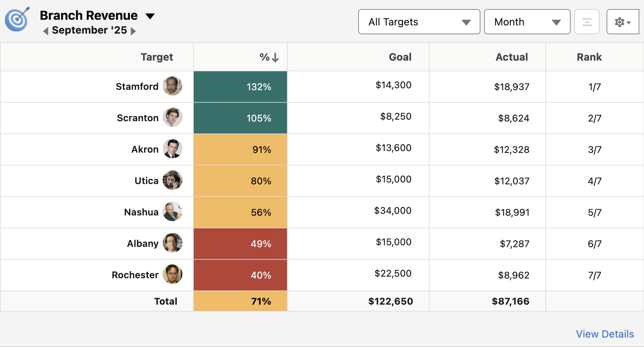644x347 pixels.
Task: Click the Total row percentage cell
Action: (x=240, y=301)
